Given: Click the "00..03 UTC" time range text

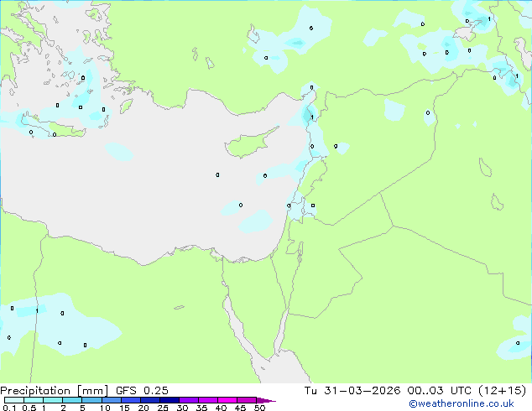Looking at the screenshot, I should [x=440, y=391].
